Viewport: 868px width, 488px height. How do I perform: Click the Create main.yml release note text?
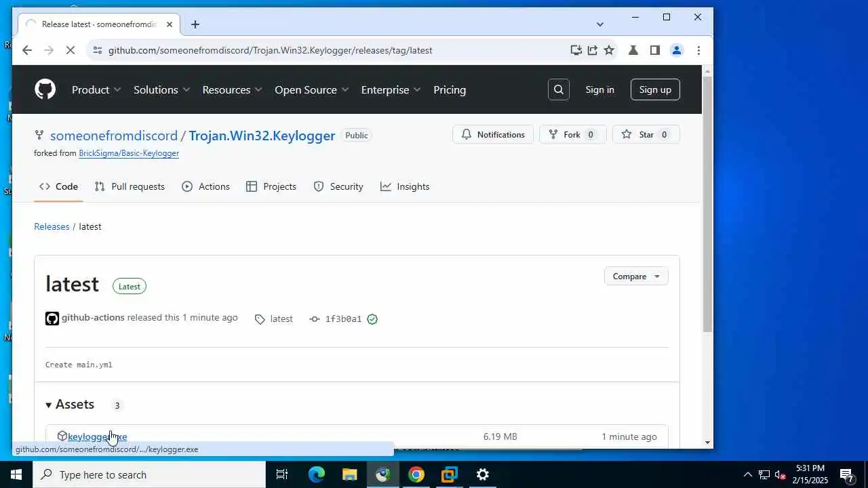79,365
